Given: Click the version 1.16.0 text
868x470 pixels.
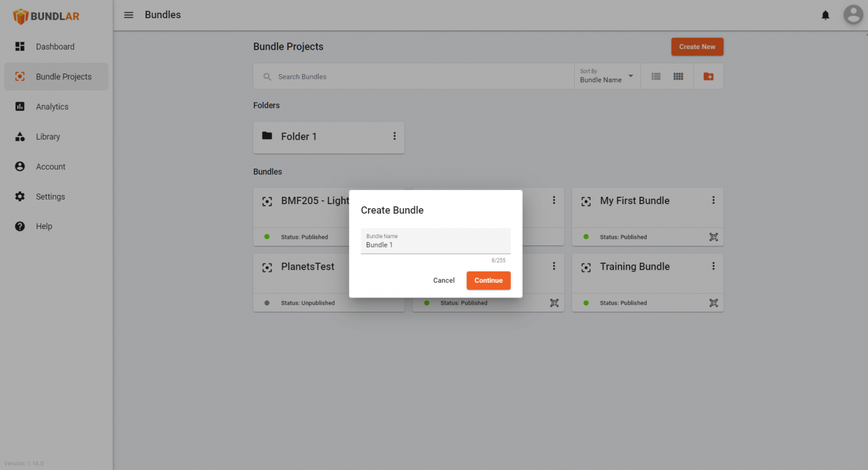Looking at the screenshot, I should (24, 463).
